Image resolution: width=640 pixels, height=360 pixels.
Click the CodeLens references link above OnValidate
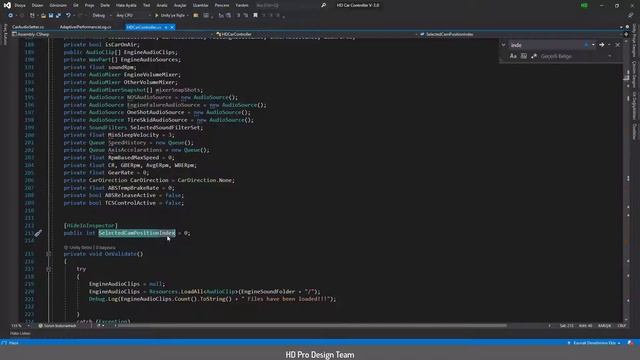(x=105, y=247)
